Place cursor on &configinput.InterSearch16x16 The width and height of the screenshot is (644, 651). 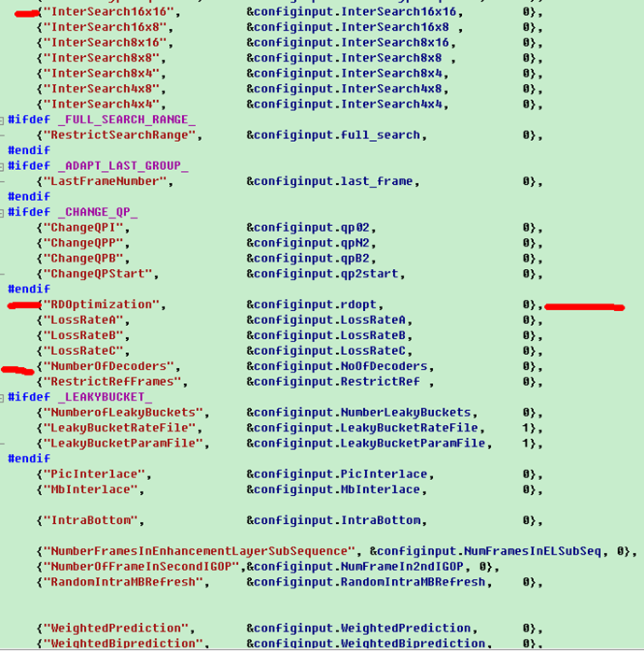click(x=352, y=12)
